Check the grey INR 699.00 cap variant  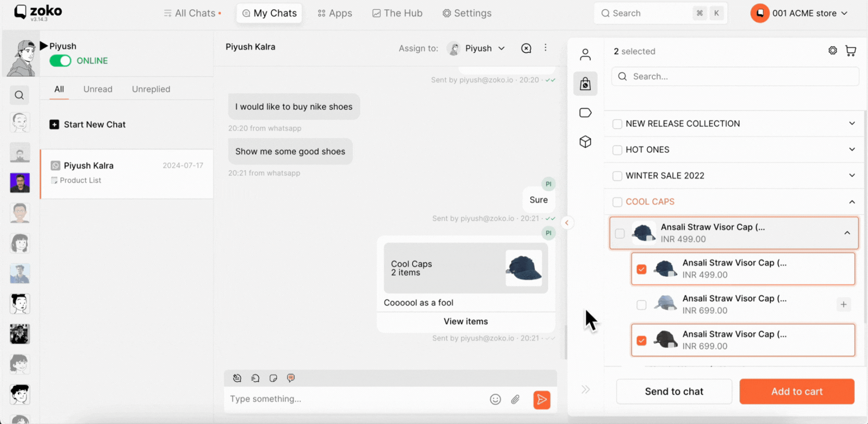(x=641, y=305)
